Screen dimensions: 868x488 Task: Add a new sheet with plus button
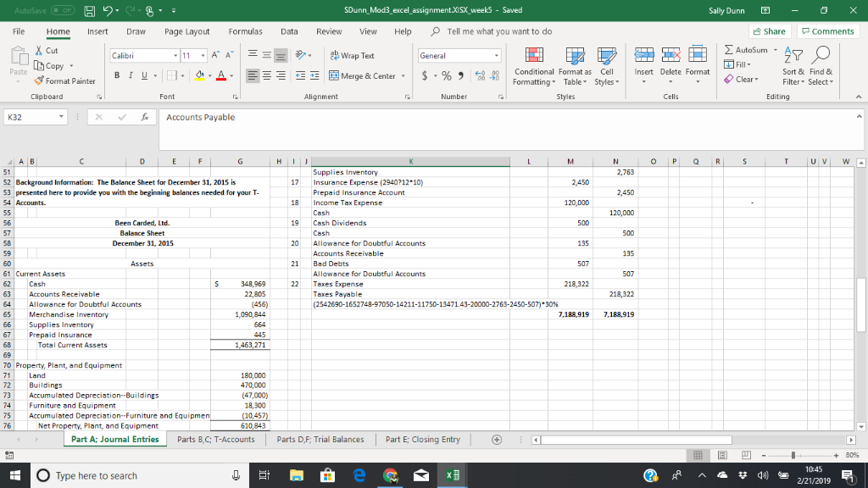tap(497, 440)
